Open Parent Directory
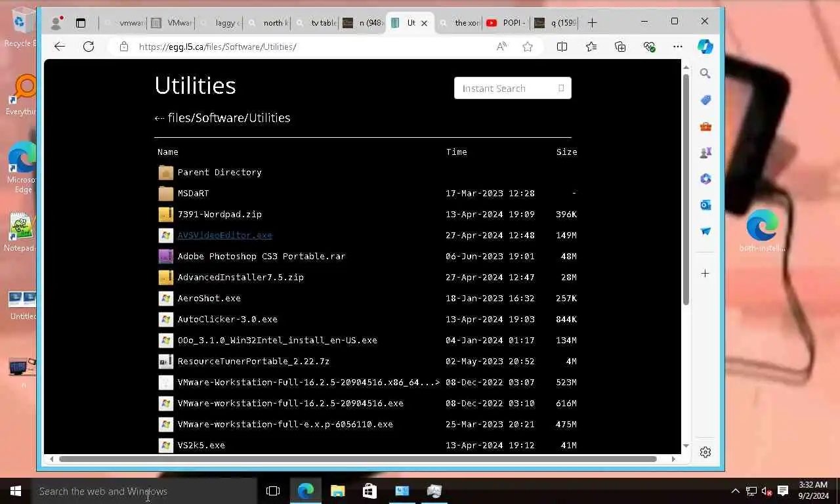This screenshot has height=504, width=840. coord(219,172)
